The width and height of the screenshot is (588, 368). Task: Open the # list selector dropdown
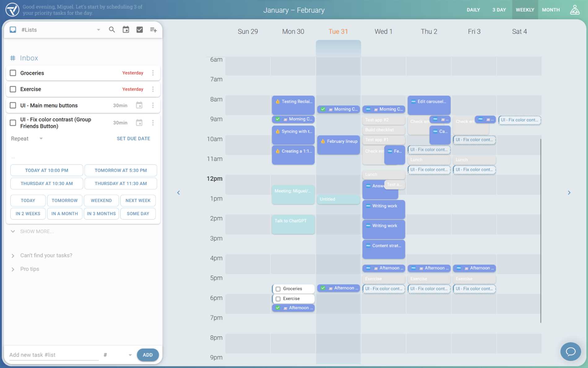pos(118,355)
